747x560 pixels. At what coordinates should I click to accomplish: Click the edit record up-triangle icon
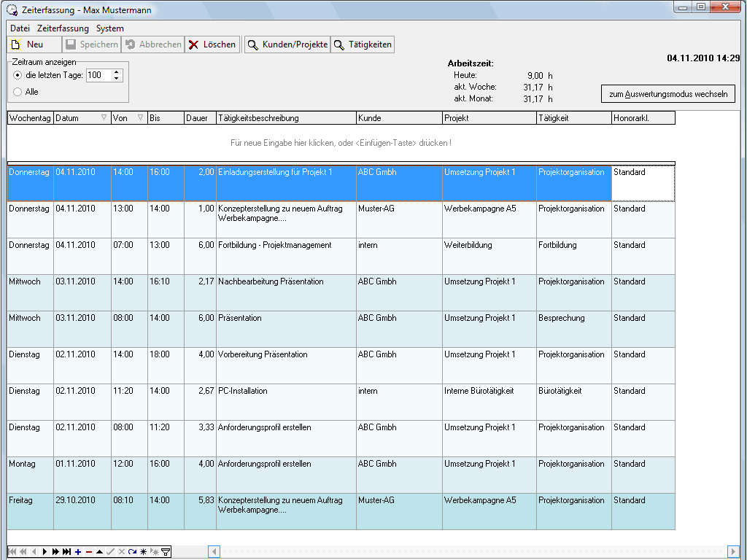point(99,552)
